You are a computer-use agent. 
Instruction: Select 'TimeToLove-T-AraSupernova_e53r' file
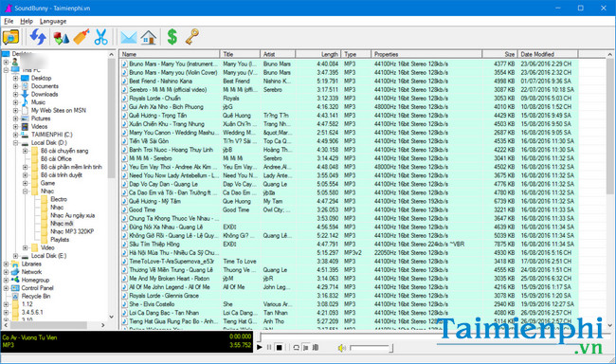click(x=172, y=262)
